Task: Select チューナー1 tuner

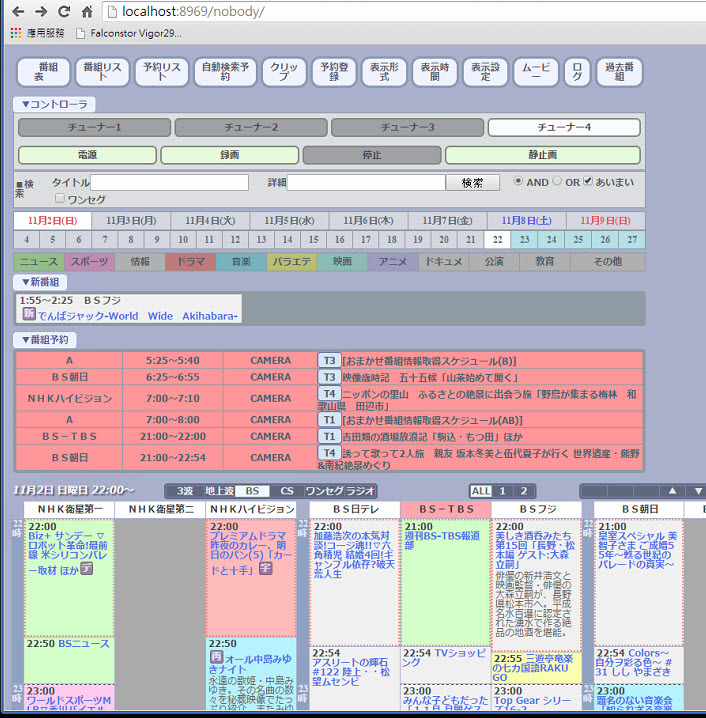Action: click(x=94, y=127)
